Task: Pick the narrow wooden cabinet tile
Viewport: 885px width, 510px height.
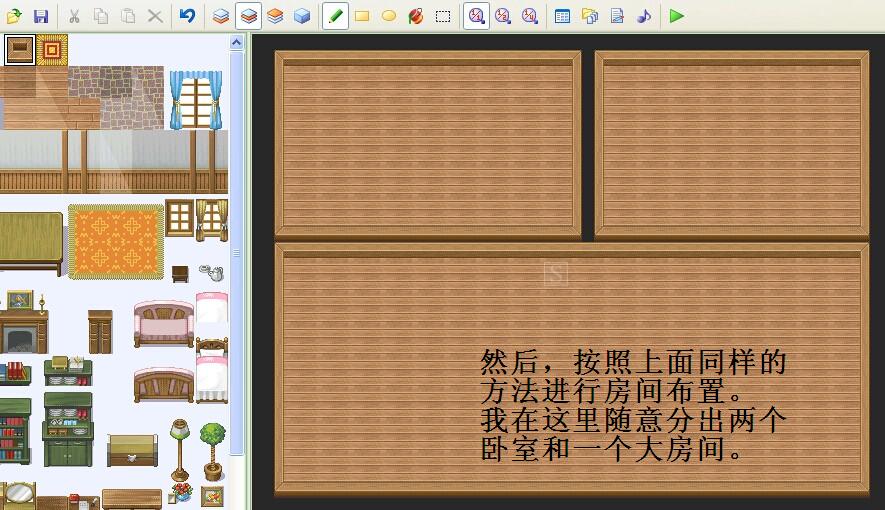Action: click(x=100, y=332)
